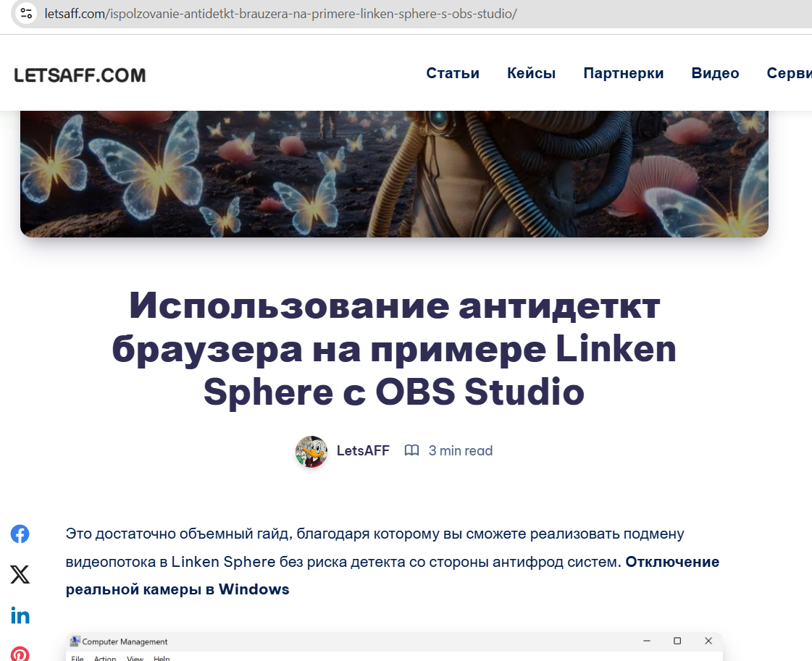The image size is (812, 661).
Task: Go to LETSAFF.COM logo homepage
Action: tap(80, 75)
